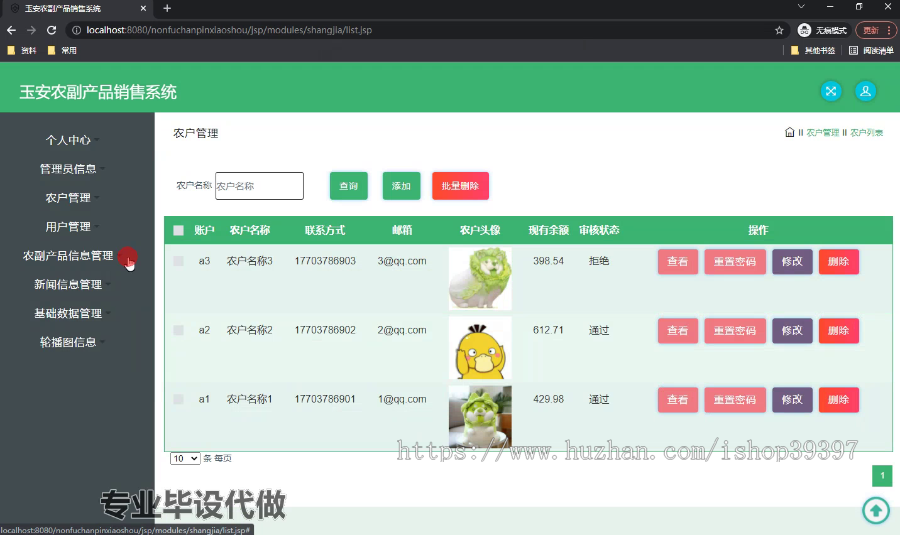Click the 现有余额 column header

tap(548, 230)
